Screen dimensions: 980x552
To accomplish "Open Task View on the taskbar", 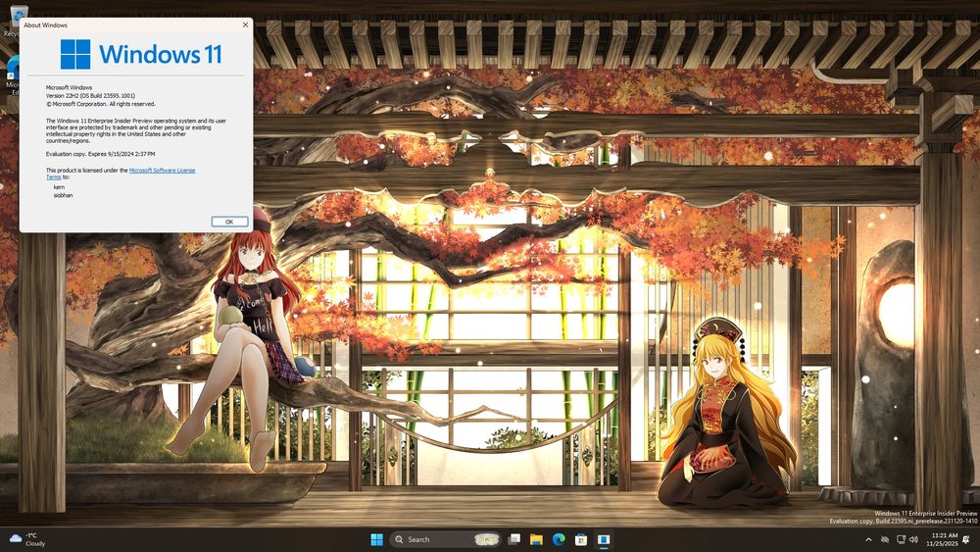I will point(514,539).
